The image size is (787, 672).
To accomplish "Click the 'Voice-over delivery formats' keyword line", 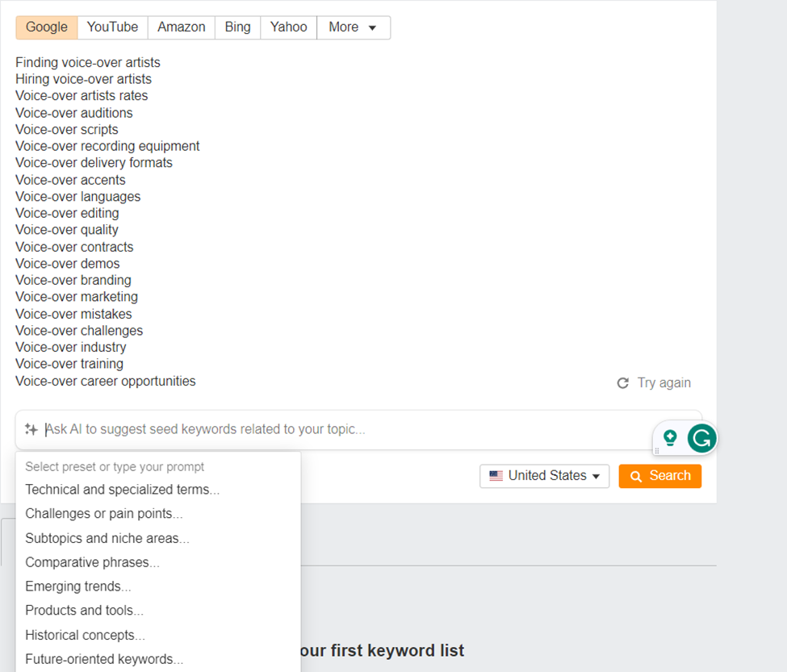I will 94,163.
